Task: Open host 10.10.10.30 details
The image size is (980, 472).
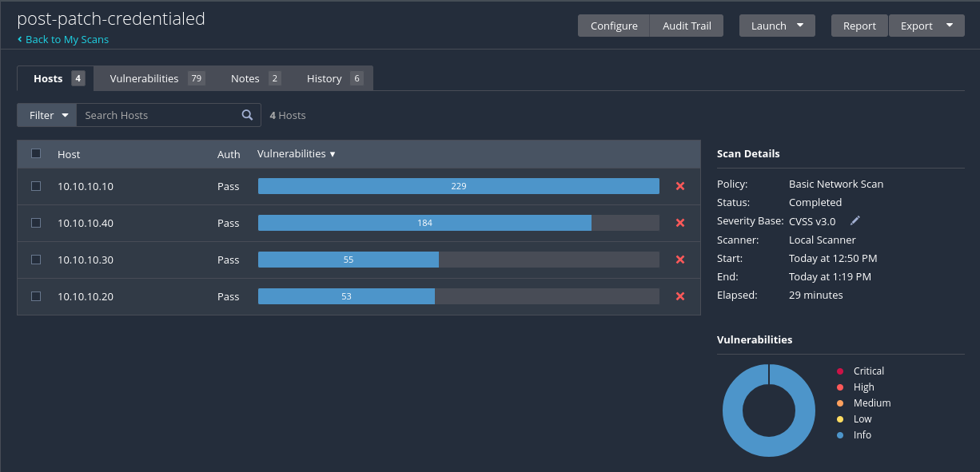Action: 86,260
